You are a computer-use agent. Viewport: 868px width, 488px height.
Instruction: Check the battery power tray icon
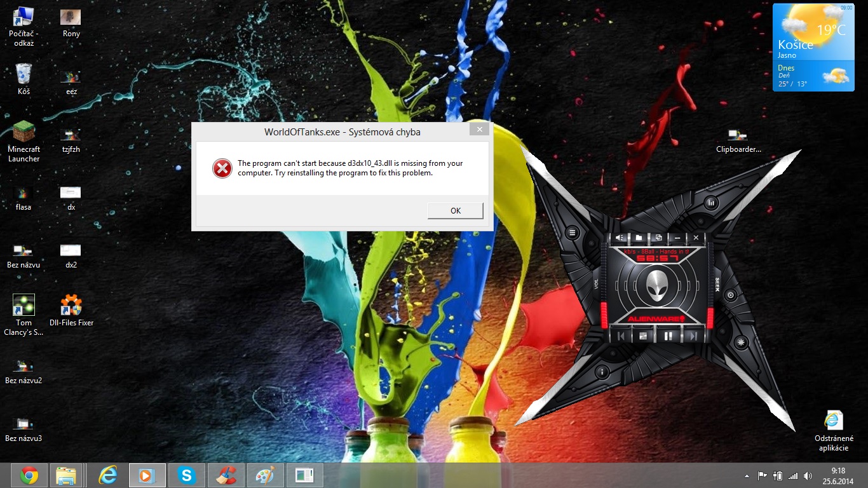pyautogui.click(x=777, y=475)
